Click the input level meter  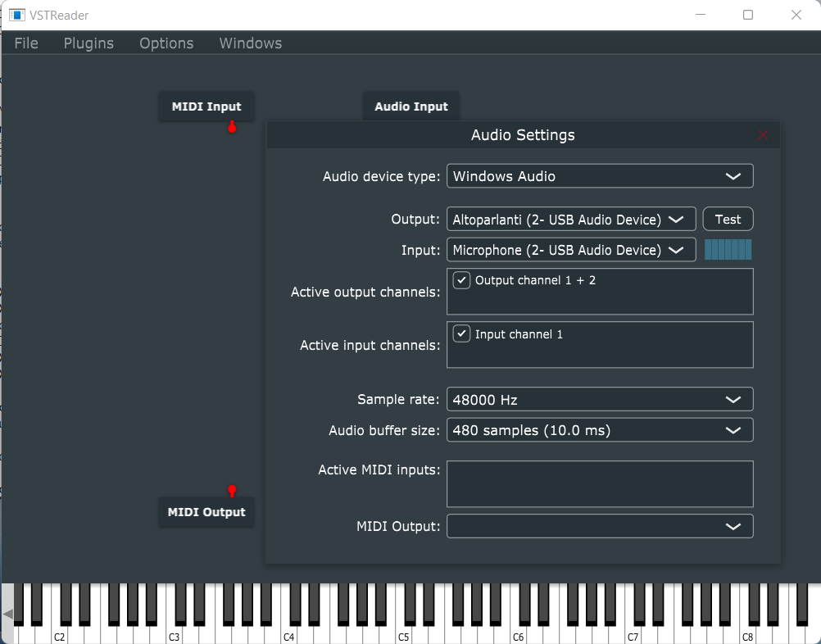728,250
